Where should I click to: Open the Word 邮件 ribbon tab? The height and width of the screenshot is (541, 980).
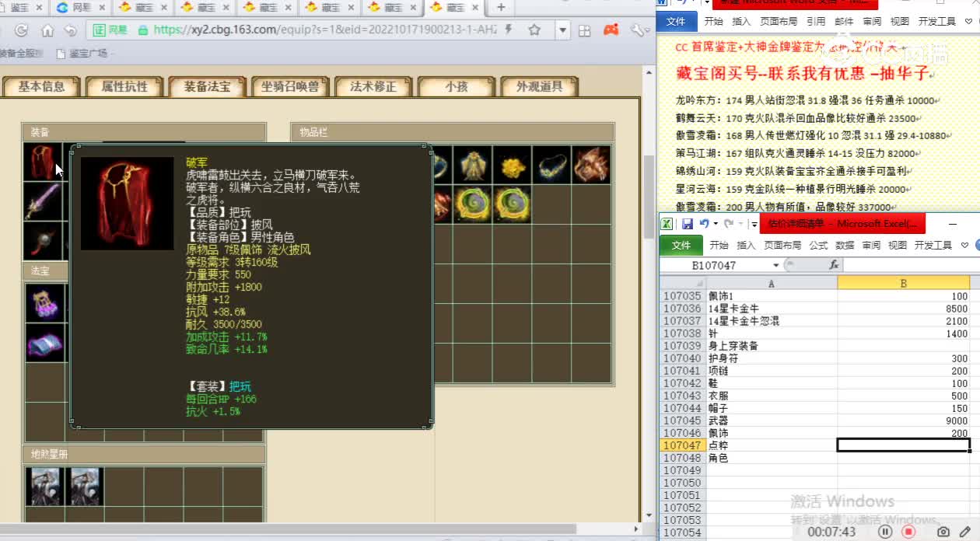[x=844, y=22]
